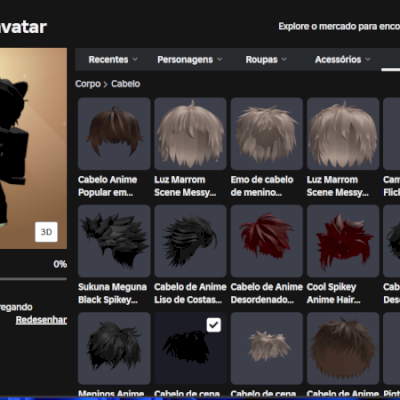400x400 pixels.
Task: Open the 'Emo de cabelo de menino...' item name
Action: point(262,186)
